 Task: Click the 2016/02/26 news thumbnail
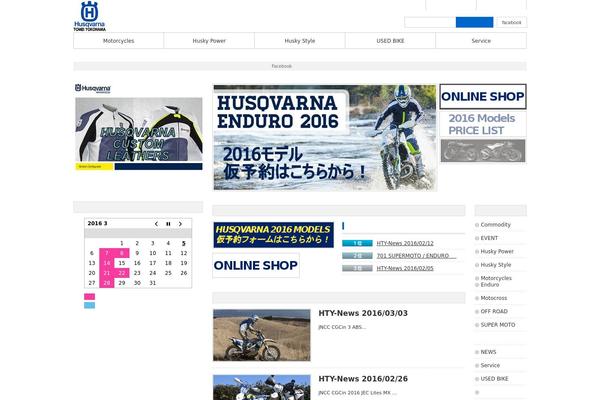click(x=262, y=387)
